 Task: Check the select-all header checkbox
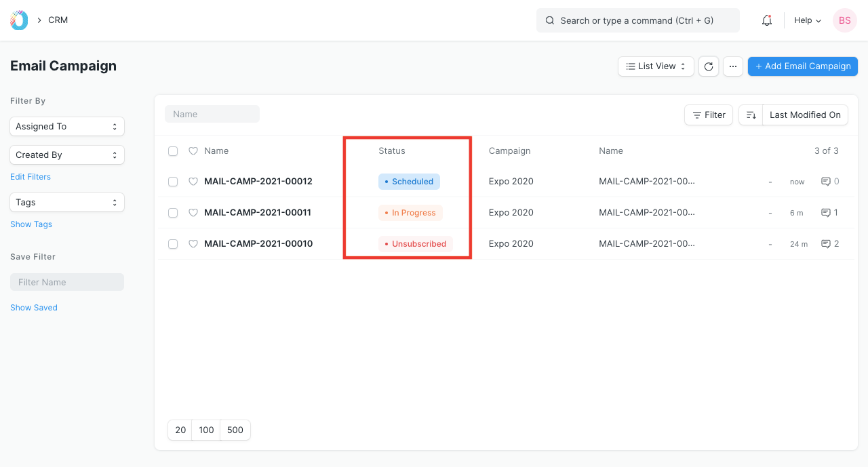point(173,151)
